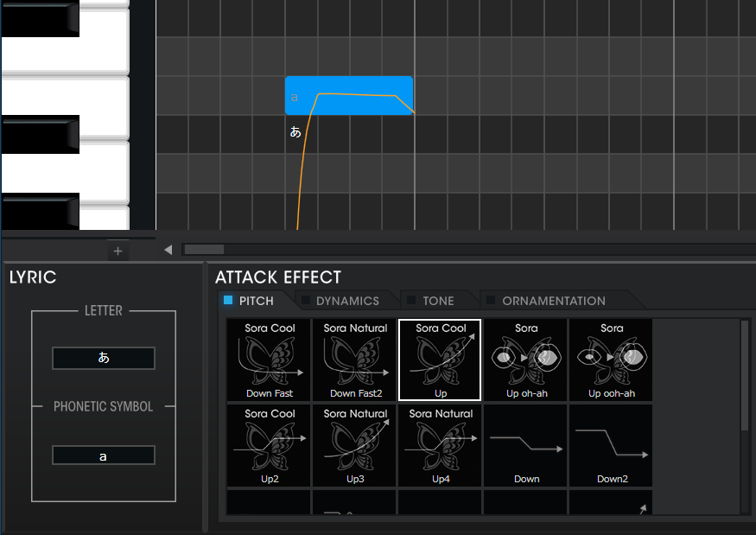Select Sora Cool Down Fast attack effect
Viewport: 756px width, 535px height.
(269, 360)
